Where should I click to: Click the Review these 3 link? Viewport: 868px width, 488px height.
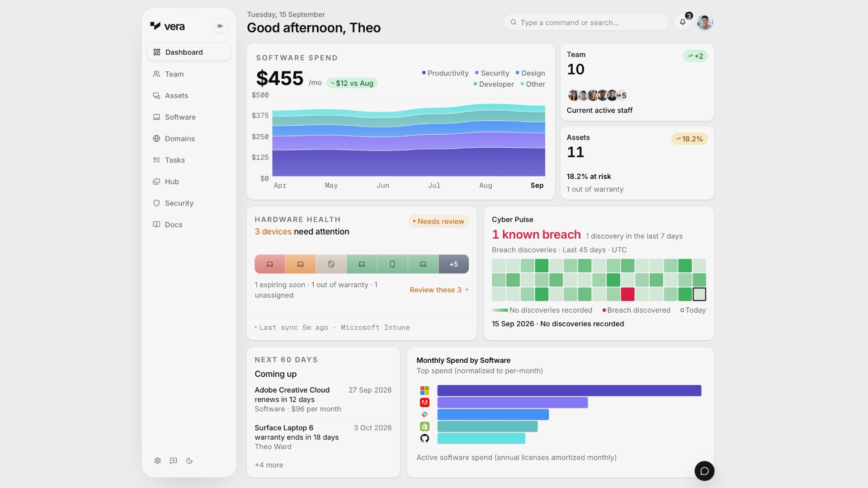pyautogui.click(x=439, y=290)
